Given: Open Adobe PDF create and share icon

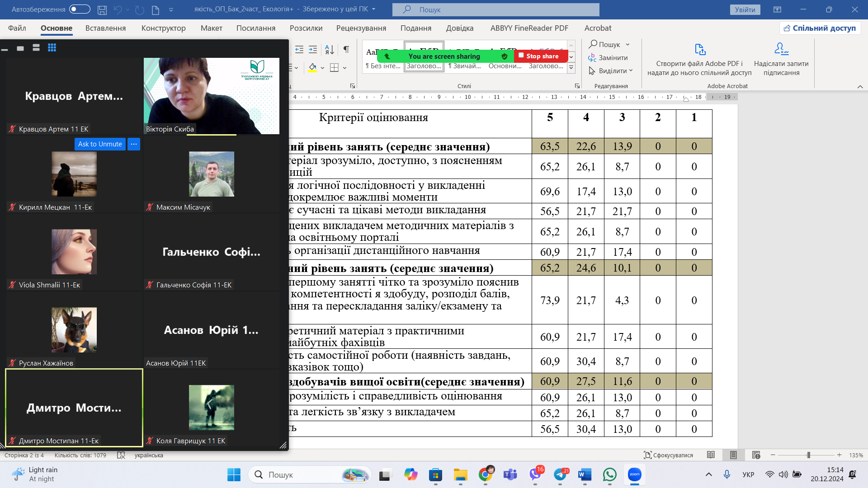Looking at the screenshot, I should pyautogui.click(x=699, y=50).
